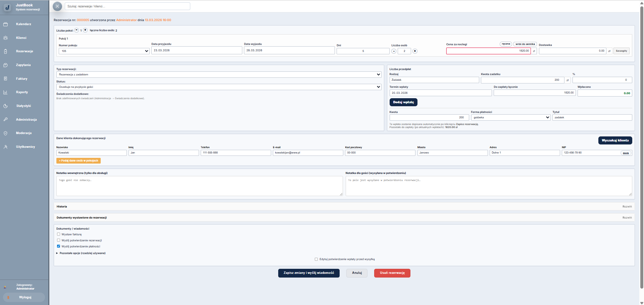Open Rezerwacje in the sidebar menu

[x=24, y=51]
